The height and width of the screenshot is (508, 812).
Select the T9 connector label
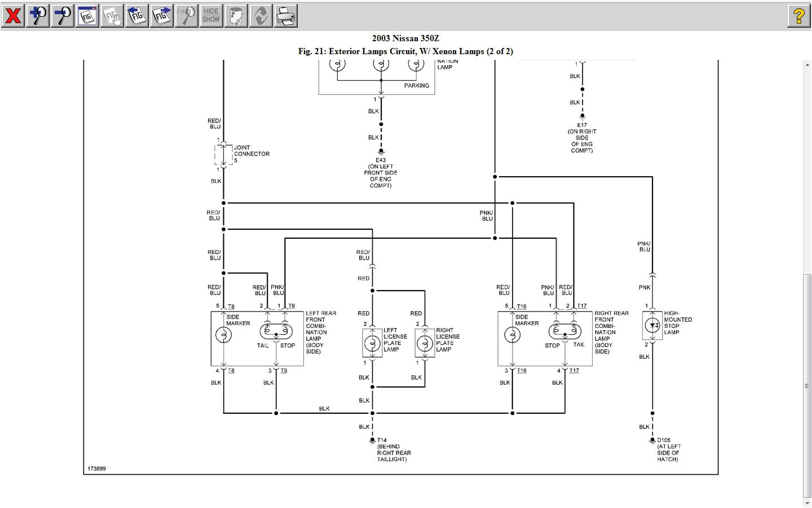point(292,306)
